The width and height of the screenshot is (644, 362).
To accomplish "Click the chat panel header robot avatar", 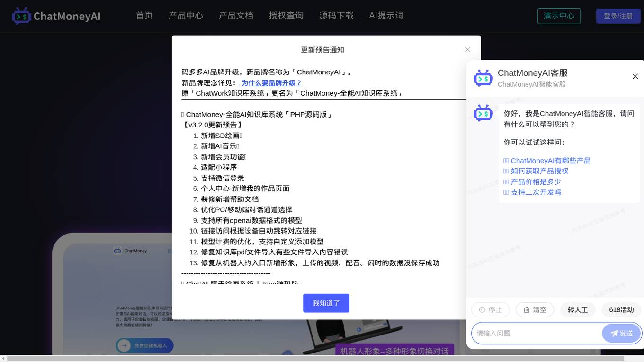I will 483,78.
